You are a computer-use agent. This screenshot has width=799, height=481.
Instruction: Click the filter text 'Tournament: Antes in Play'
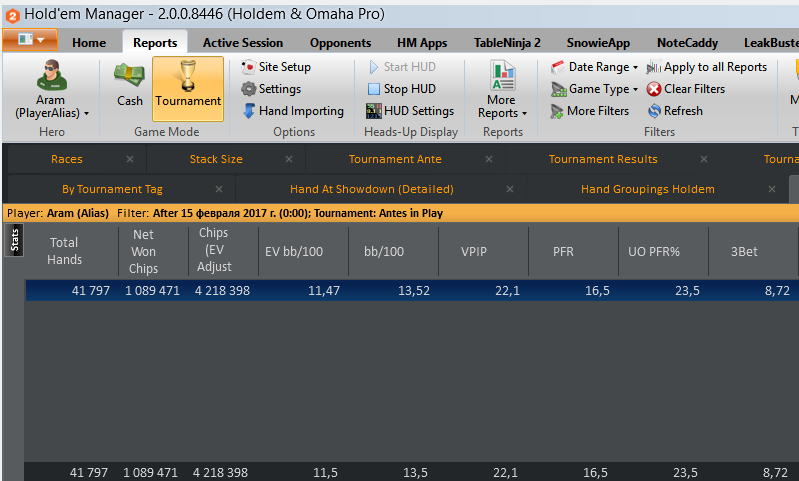[378, 213]
